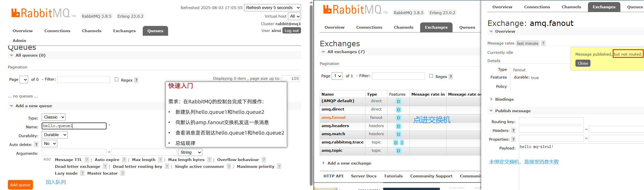
Task: Click the Message TTL argument link
Action: (x=68, y=160)
